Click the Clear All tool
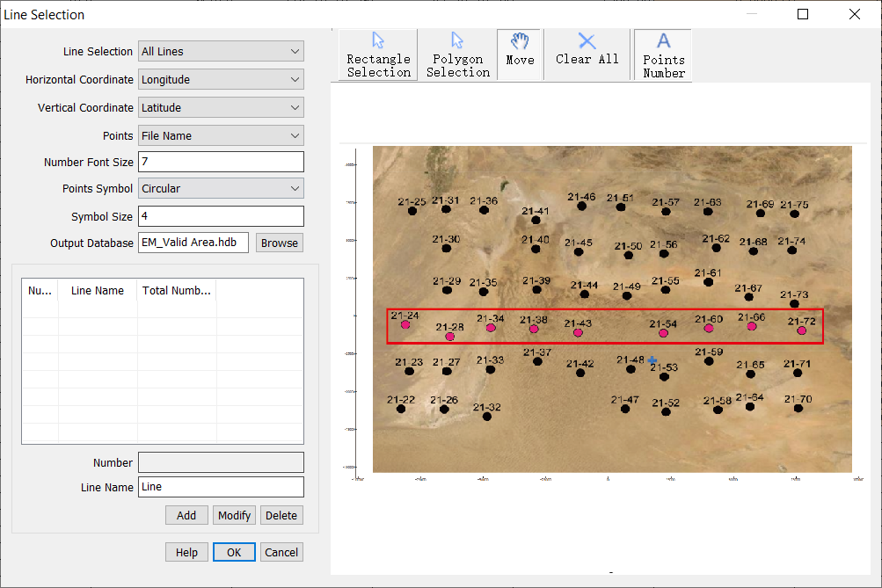 [587, 55]
